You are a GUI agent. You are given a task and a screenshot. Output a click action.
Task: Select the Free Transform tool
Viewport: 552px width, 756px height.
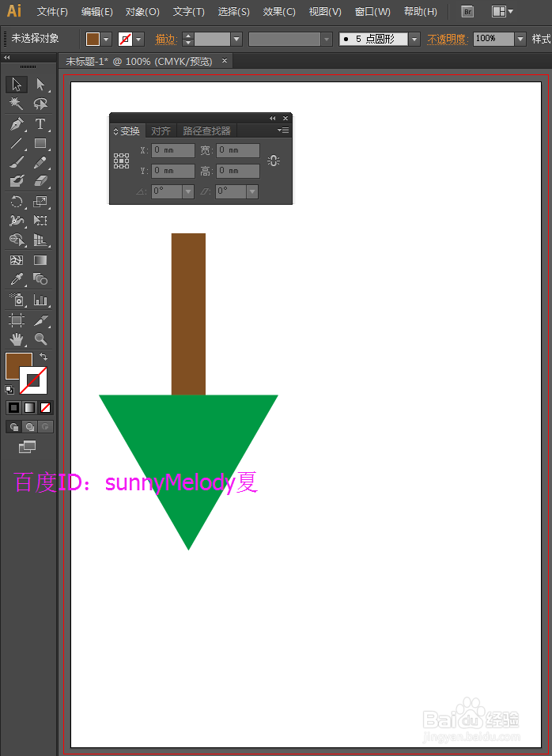[40, 221]
